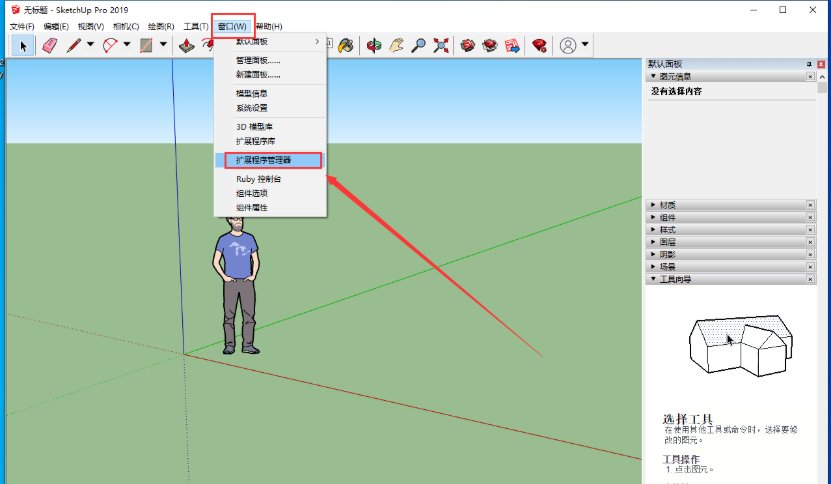The width and height of the screenshot is (831, 484).
Task: Close the 组件 panel
Action: tap(810, 217)
